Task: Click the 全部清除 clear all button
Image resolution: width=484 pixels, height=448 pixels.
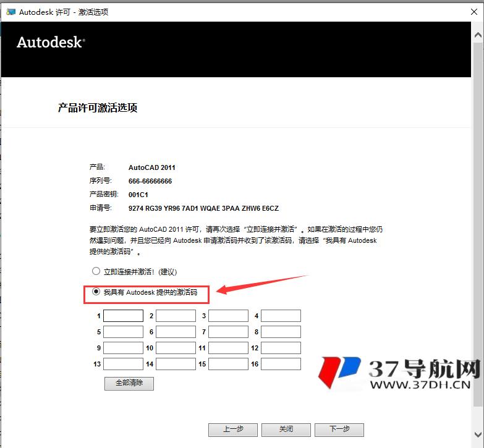Action: pos(129,383)
